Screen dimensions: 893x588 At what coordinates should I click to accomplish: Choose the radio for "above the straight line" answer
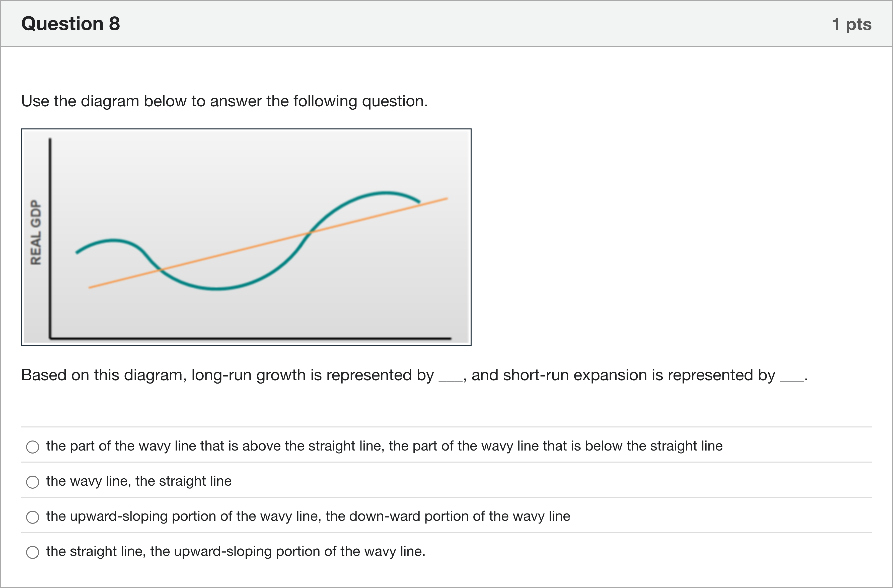coord(33,447)
